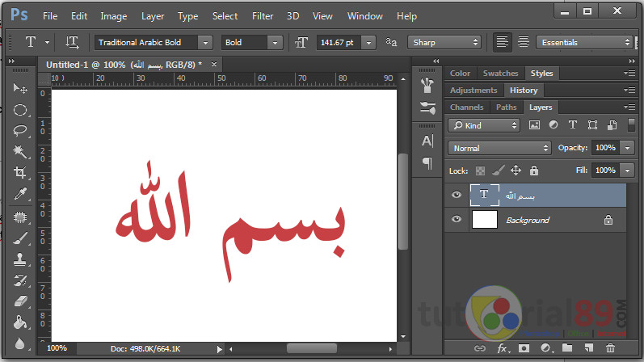The image size is (644, 362).
Task: Open Normal blend mode dropdown
Action: tap(499, 148)
